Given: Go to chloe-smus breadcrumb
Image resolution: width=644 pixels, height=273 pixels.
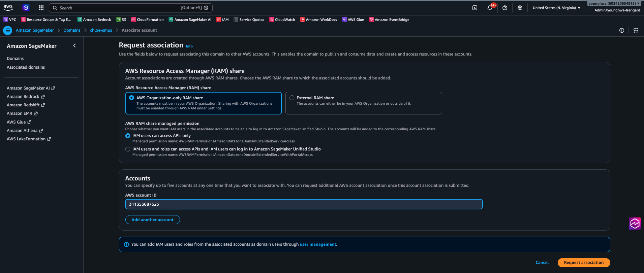Looking at the screenshot, I should click(101, 30).
